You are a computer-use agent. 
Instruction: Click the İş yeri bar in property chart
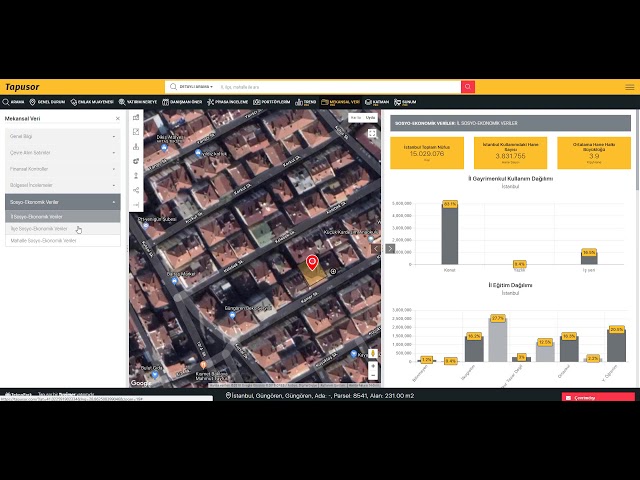coord(589,258)
